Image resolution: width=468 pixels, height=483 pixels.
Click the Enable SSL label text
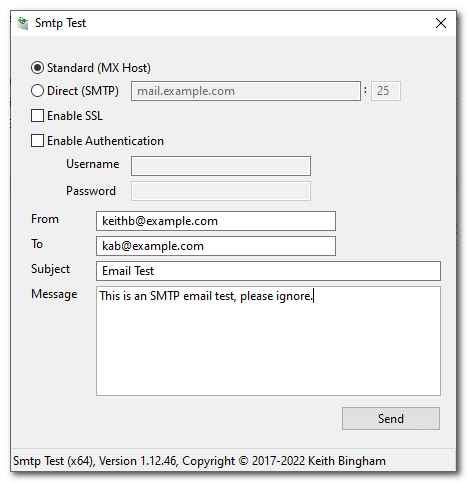point(75,116)
